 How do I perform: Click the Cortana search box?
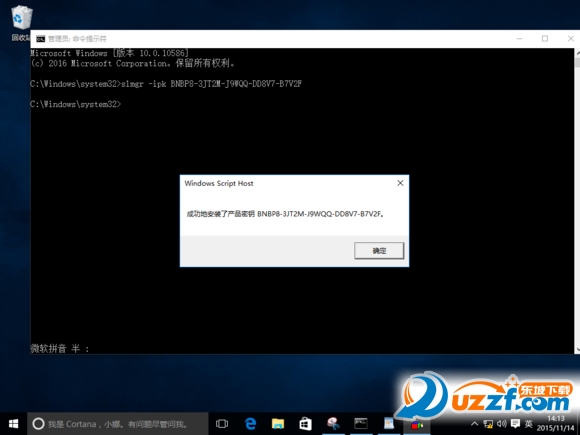(x=118, y=424)
